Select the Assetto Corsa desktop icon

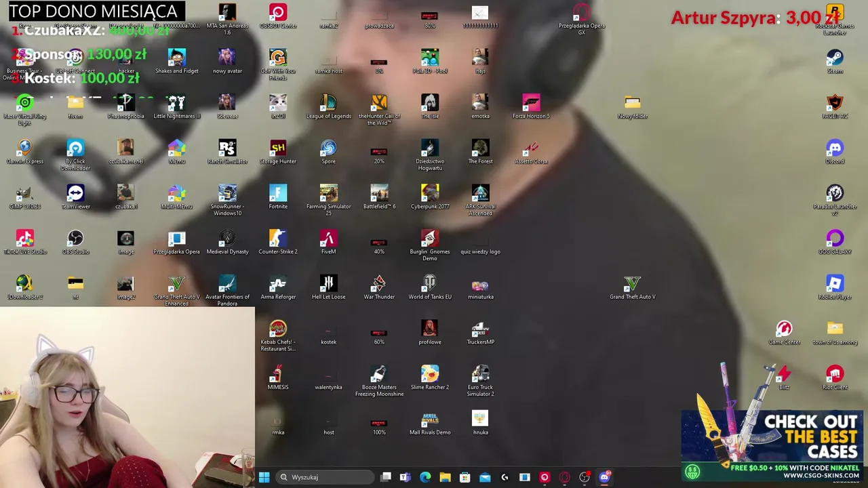531,152
